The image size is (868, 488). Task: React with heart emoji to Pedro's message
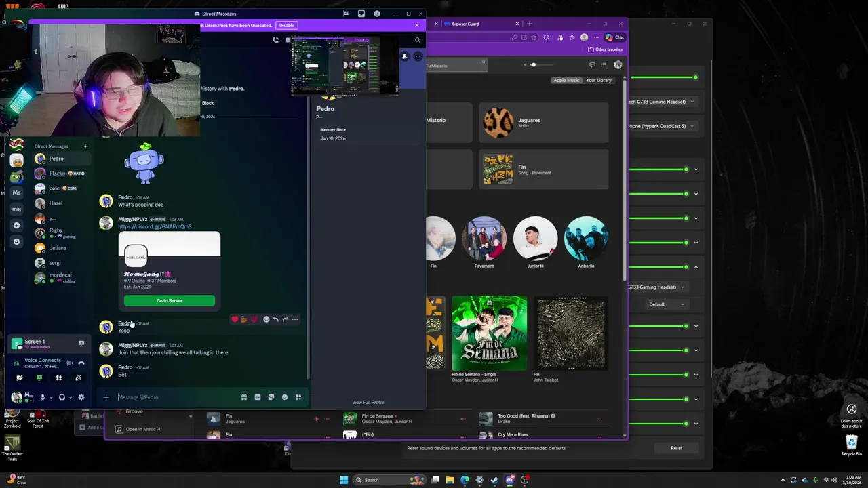point(235,319)
